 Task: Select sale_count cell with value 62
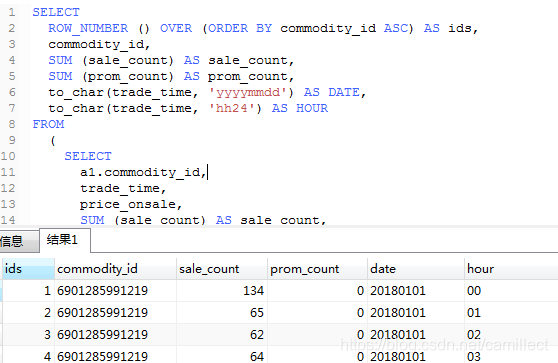click(x=222, y=335)
